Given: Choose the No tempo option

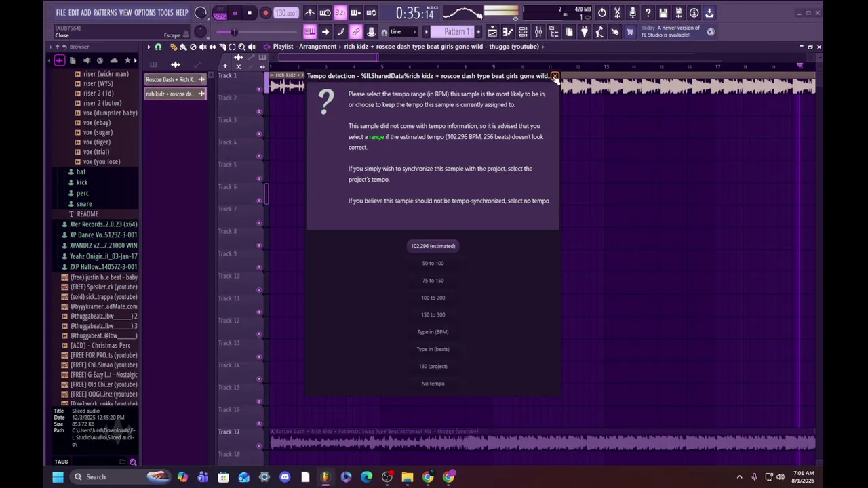Looking at the screenshot, I should [433, 384].
